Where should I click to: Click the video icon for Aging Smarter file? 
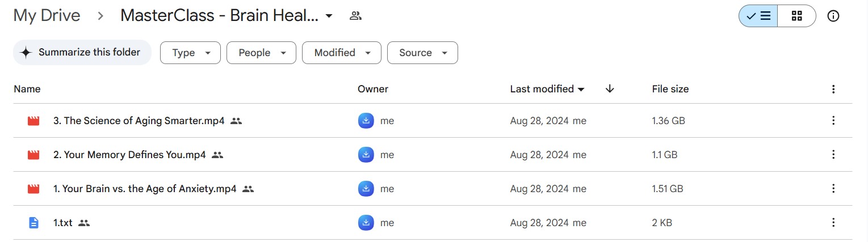(33, 121)
